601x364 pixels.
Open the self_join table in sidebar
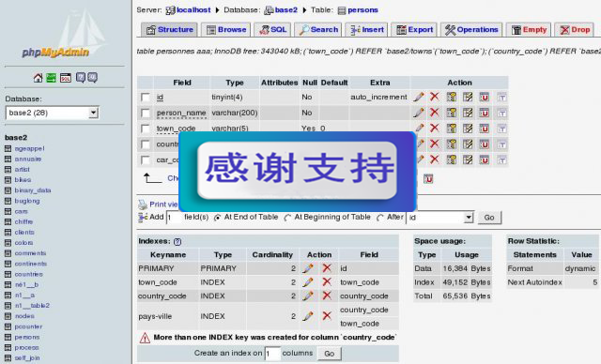[27, 358]
